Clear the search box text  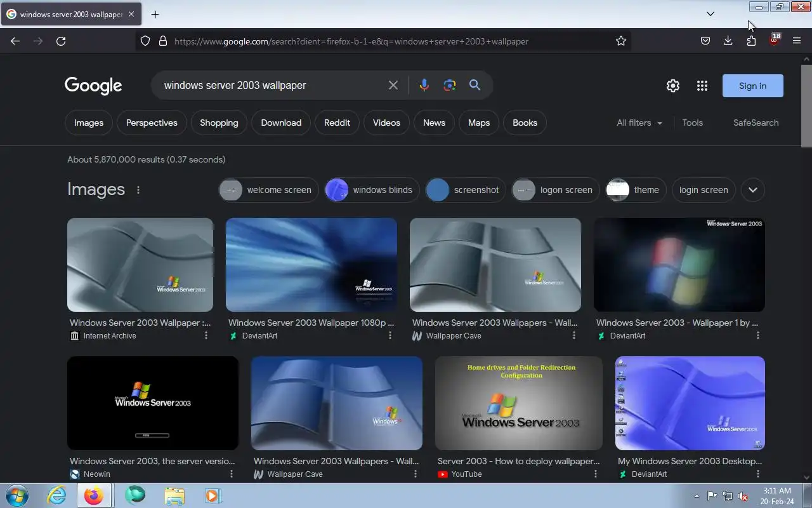click(393, 85)
